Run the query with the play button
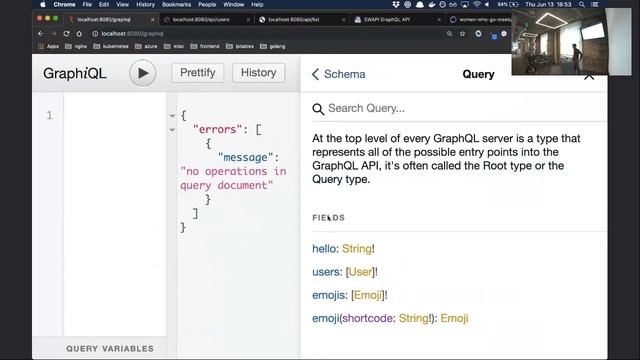 142,73
